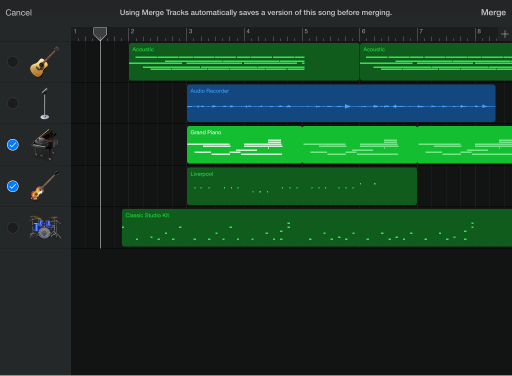Screen dimensions: 512x376
Task: Select the Grand Piano track icon
Action: coord(45,145)
